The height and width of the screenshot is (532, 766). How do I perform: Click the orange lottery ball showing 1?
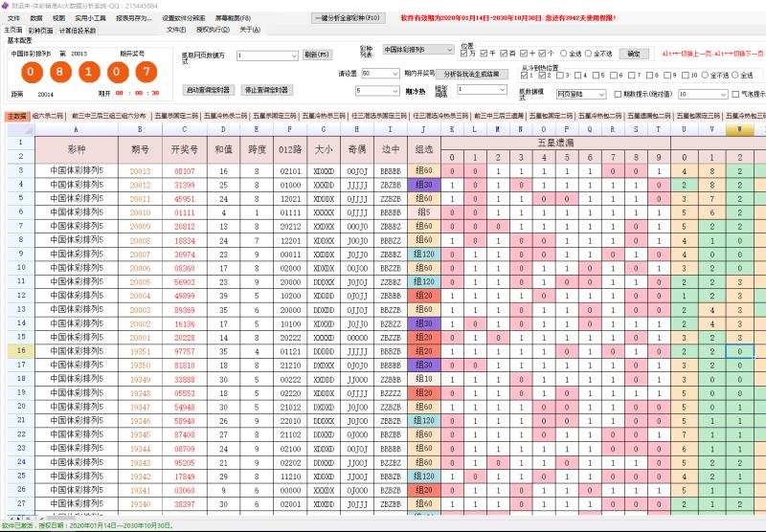[88, 72]
